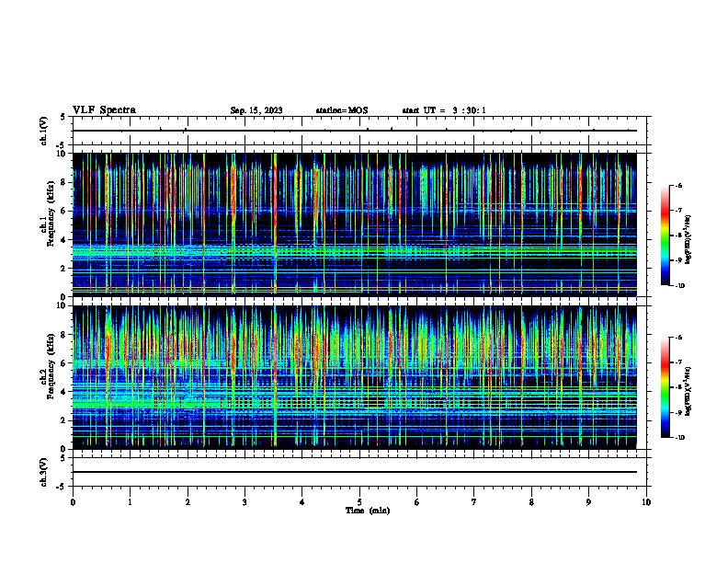Click the ch.1 spectrogram color scale bar
Image resolution: width=728 pixels, height=563 pixels.
[x=665, y=236]
